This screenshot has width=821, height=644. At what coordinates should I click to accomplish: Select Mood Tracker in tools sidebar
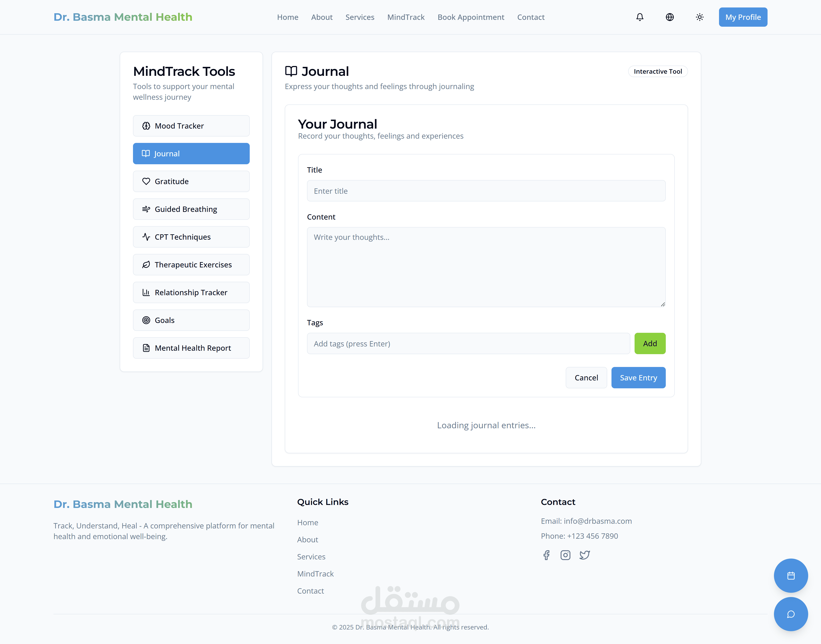(x=191, y=126)
